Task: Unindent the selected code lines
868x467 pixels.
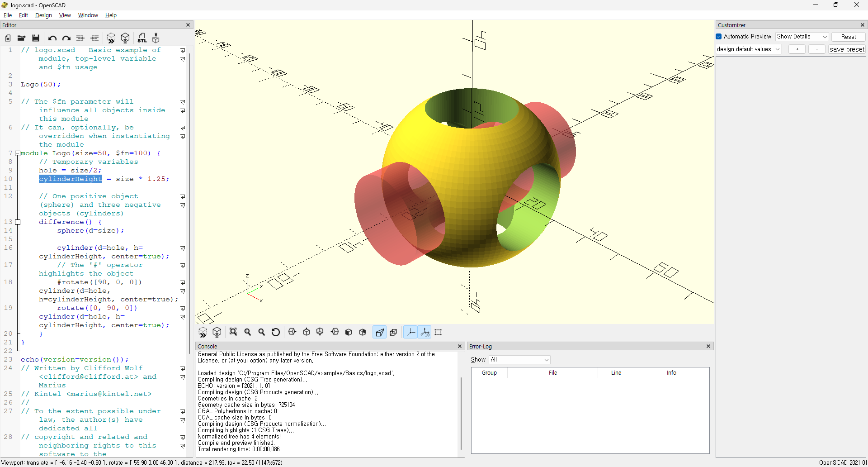Action: [80, 38]
